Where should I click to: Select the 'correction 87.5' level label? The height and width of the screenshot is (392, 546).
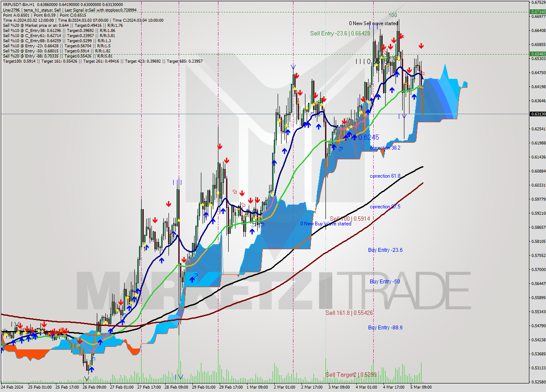(385, 207)
